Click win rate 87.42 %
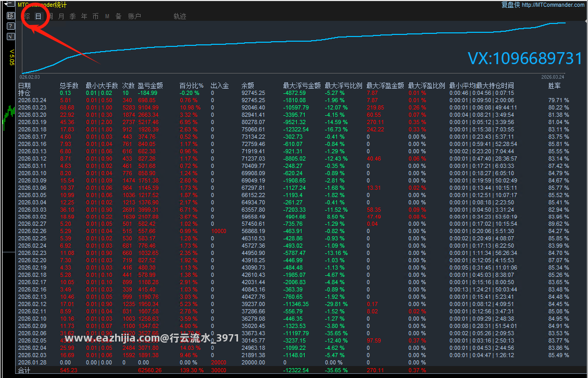Image resolution: width=588 pixels, height=378 pixels. pyautogui.click(x=558, y=166)
